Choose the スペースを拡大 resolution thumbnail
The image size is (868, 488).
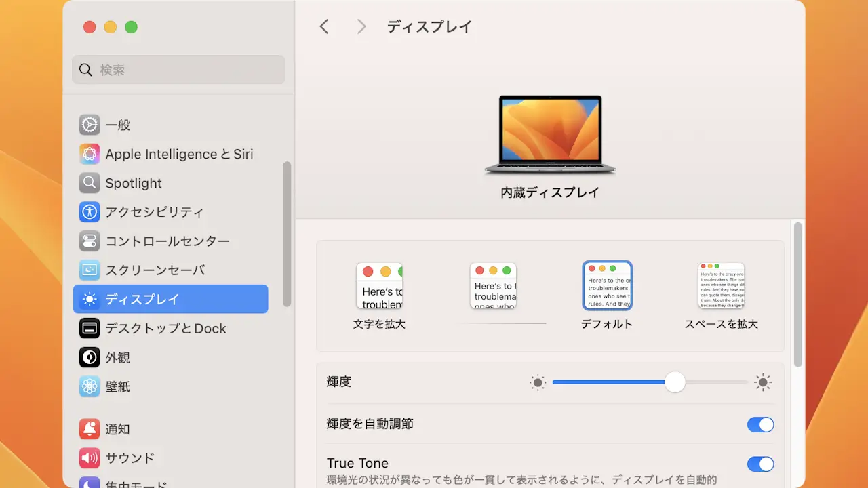pos(721,287)
